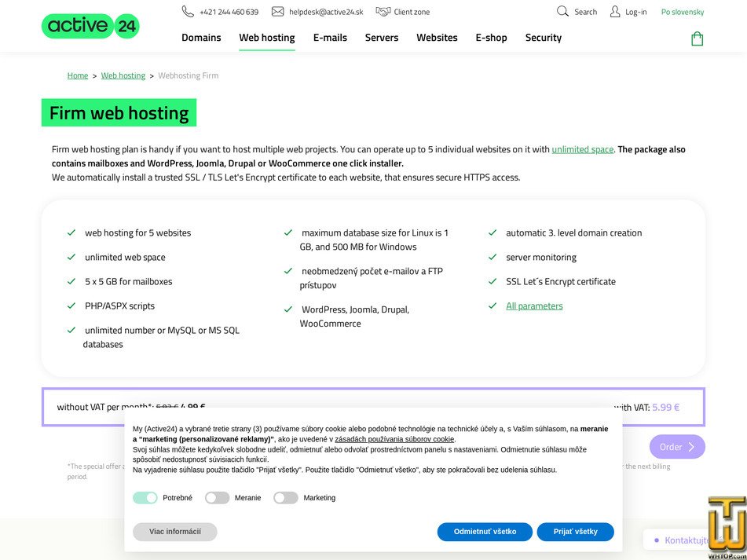Click the phone icon in header
Screen dimensions: 747x560
(188, 12)
